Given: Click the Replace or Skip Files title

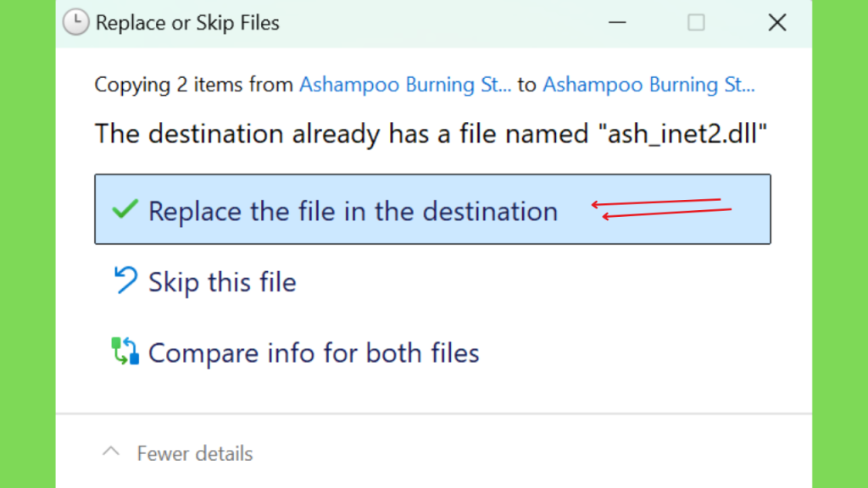Looking at the screenshot, I should pos(187,23).
